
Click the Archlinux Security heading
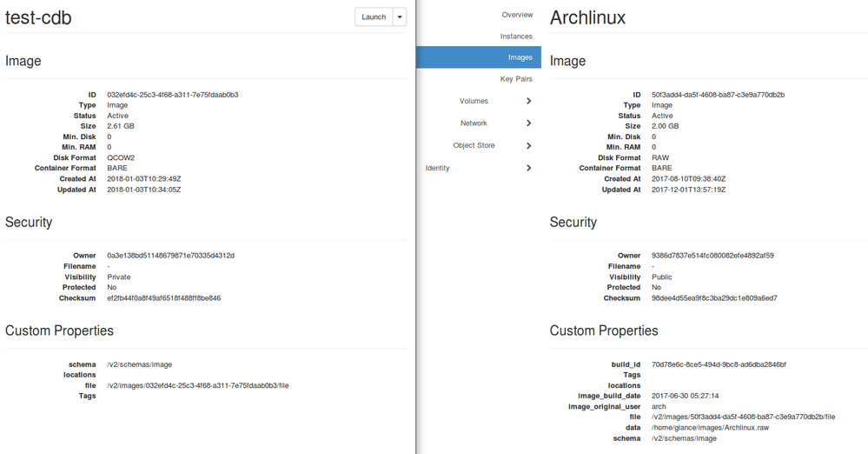click(x=573, y=223)
